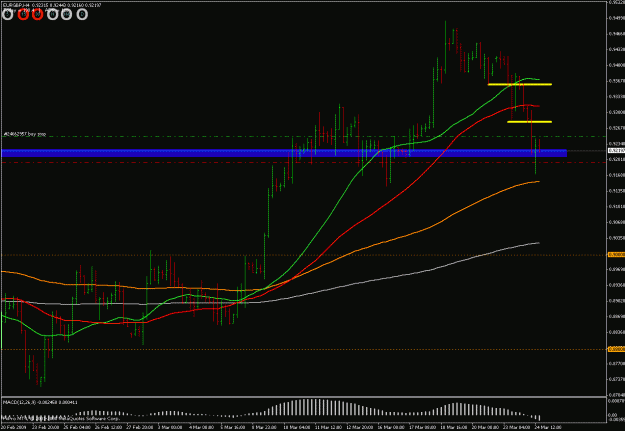Click the upper orange price tag on axis
The image size is (625, 431).
pyautogui.click(x=616, y=254)
